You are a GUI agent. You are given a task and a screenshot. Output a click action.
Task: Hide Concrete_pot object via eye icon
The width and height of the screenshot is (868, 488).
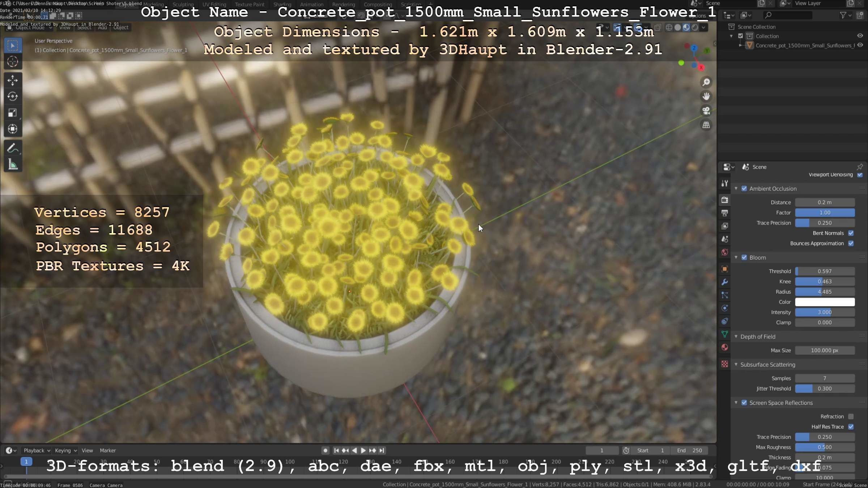860,45
